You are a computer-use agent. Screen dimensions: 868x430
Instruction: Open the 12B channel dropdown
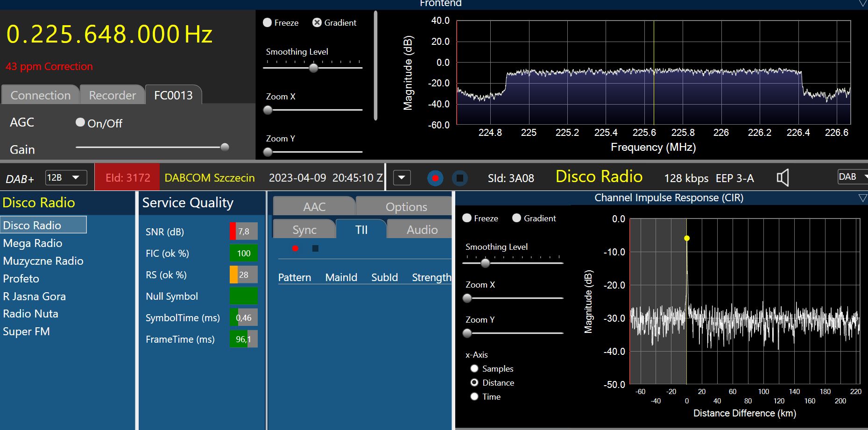pos(66,178)
